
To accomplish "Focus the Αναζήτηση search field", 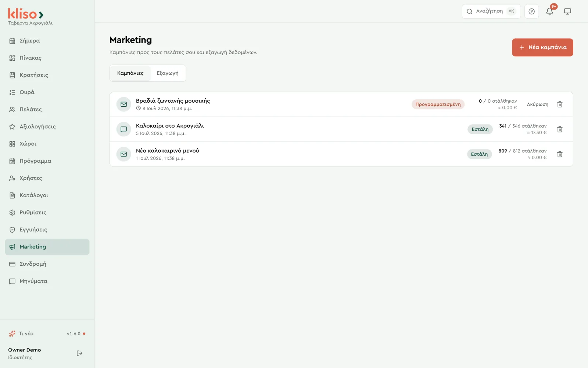I will 491,11.
